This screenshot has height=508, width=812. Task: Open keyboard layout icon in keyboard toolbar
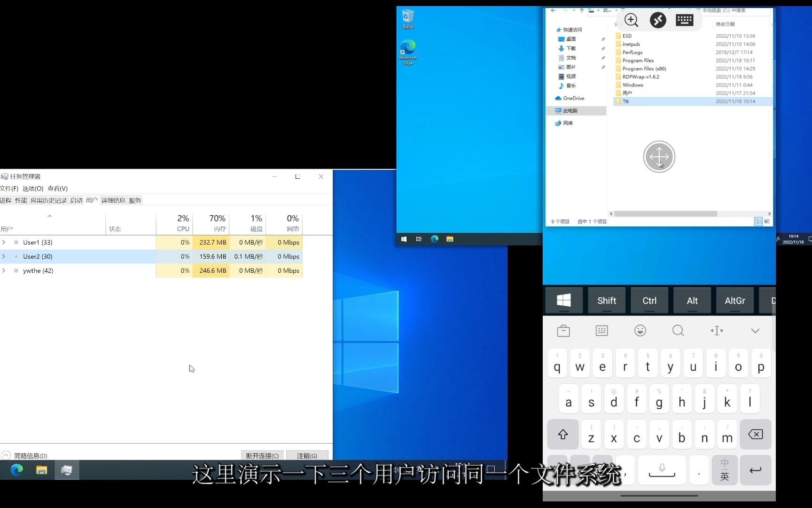602,331
